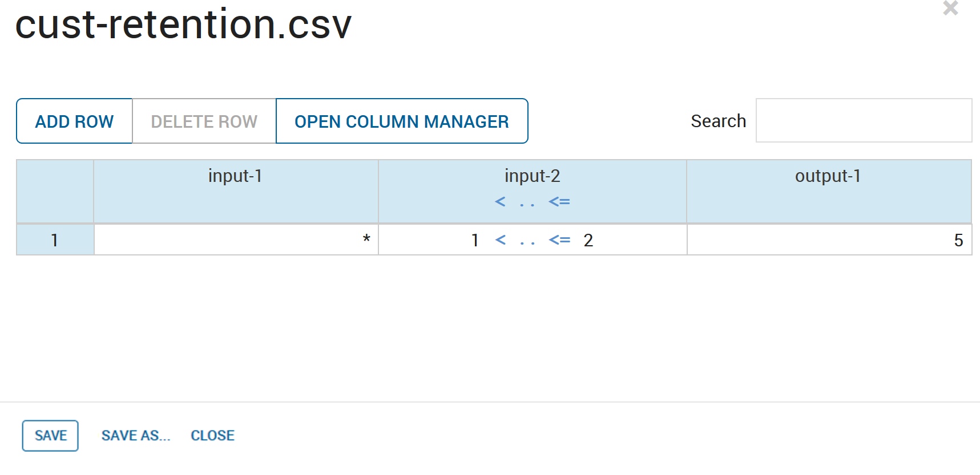Toggle the less-than operator in row 1
Image resolution: width=980 pixels, height=475 pixels.
pos(501,240)
